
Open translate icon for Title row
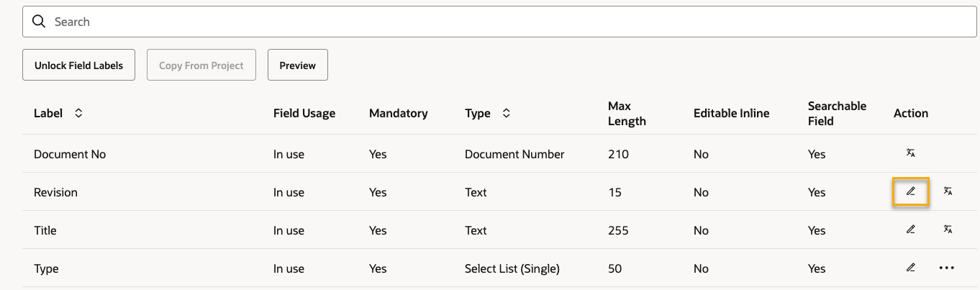(x=948, y=230)
